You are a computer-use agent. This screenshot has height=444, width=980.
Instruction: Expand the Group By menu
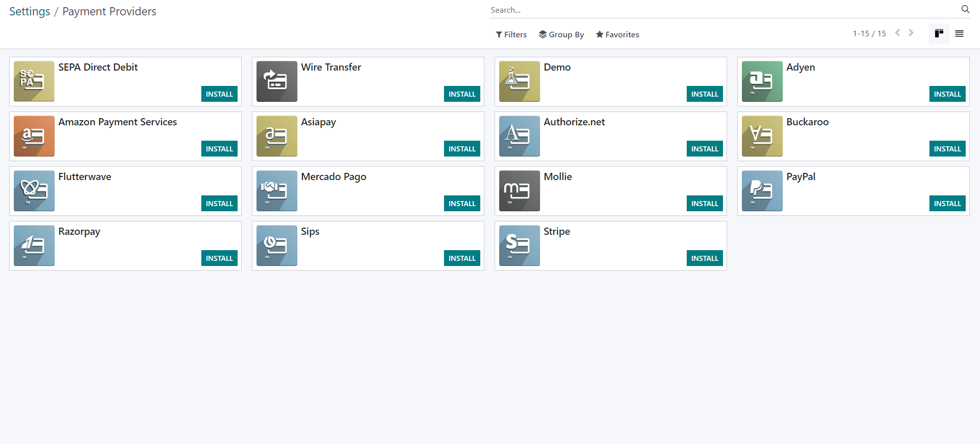561,34
